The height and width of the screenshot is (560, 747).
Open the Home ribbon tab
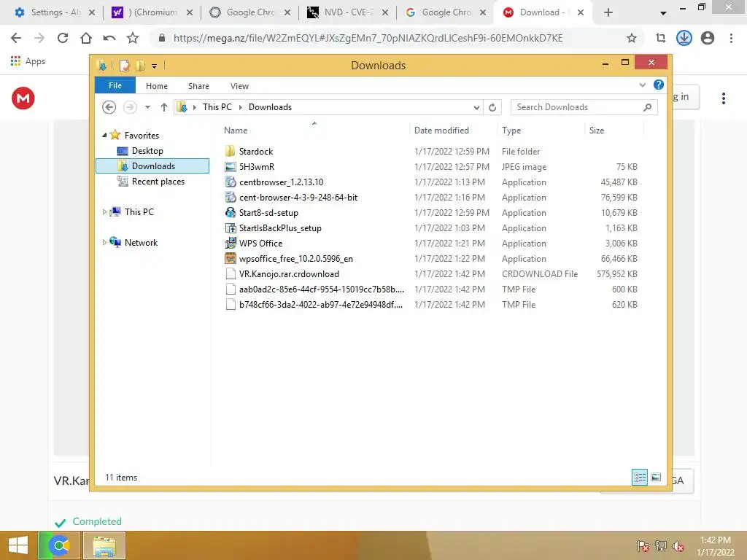[x=157, y=86]
